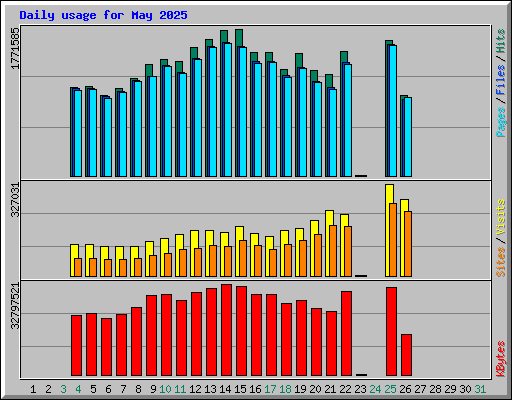Click day label 2 on the x-axis
Screen dimensions: 512x400
pyautogui.click(x=48, y=389)
